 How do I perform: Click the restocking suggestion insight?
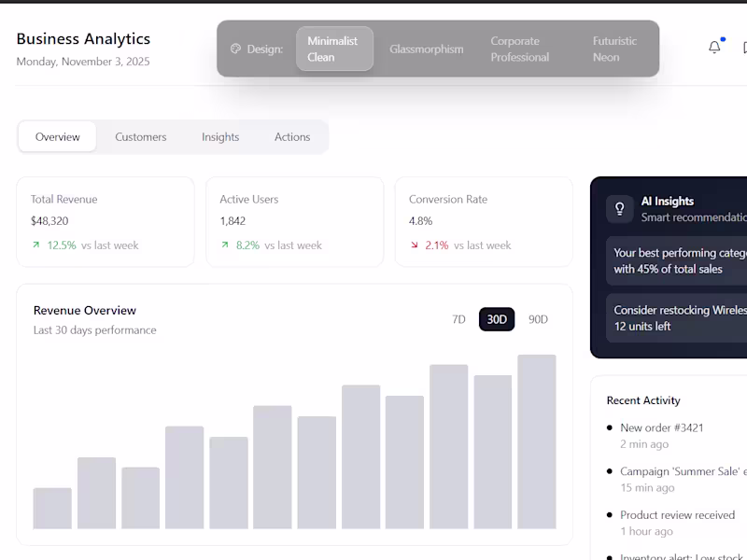tap(676, 318)
